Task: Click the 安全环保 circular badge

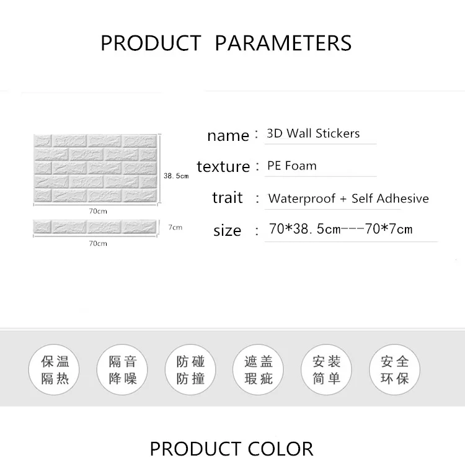Action: [x=394, y=369]
